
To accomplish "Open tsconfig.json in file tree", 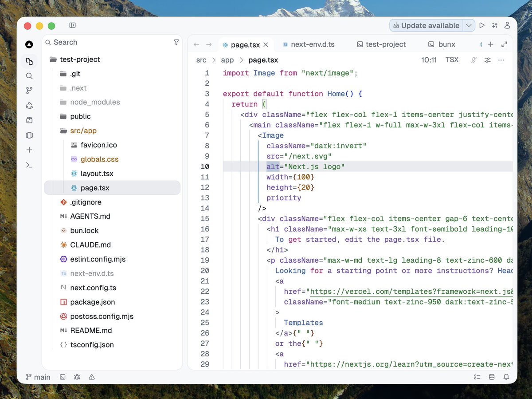I will coord(112,344).
